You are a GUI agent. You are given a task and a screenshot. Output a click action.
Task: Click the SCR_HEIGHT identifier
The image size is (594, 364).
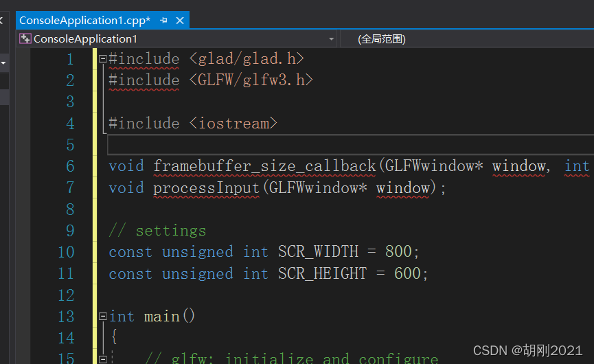tap(322, 273)
